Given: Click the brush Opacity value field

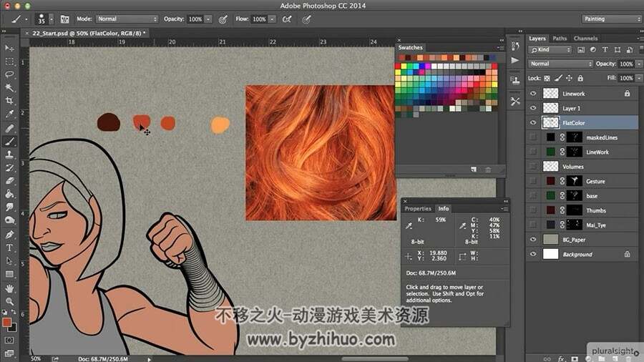Looking at the screenshot, I should click(195, 19).
